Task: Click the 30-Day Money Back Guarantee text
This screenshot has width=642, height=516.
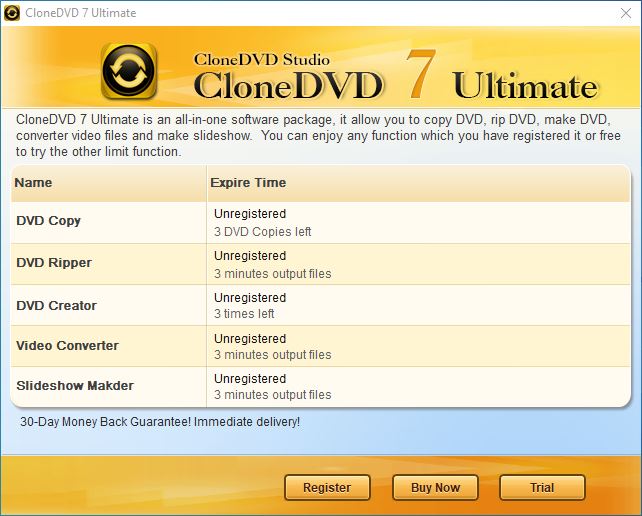Action: point(160,422)
